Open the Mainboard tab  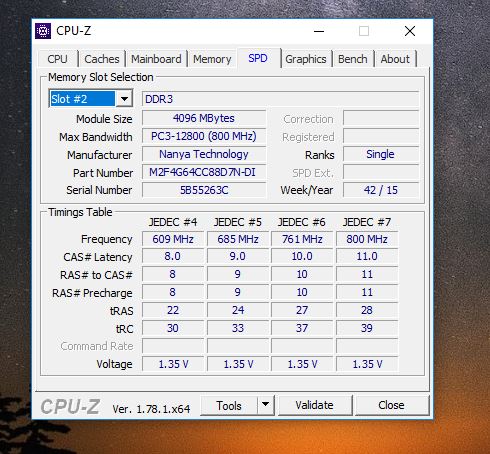156,59
